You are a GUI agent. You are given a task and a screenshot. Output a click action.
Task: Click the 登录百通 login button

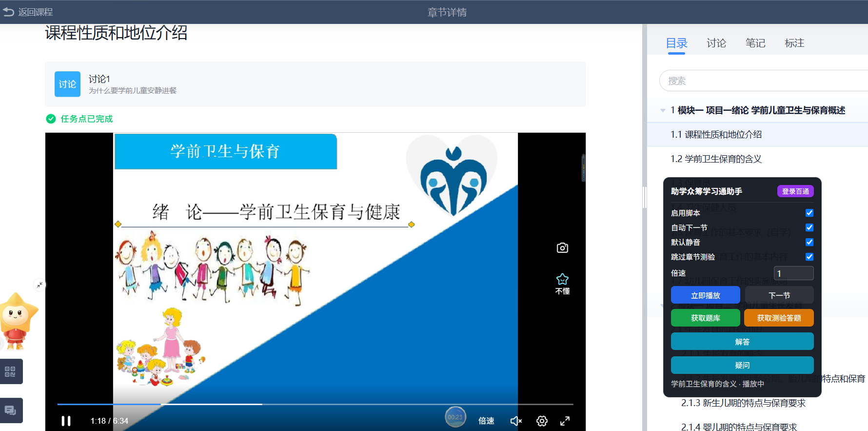(795, 191)
